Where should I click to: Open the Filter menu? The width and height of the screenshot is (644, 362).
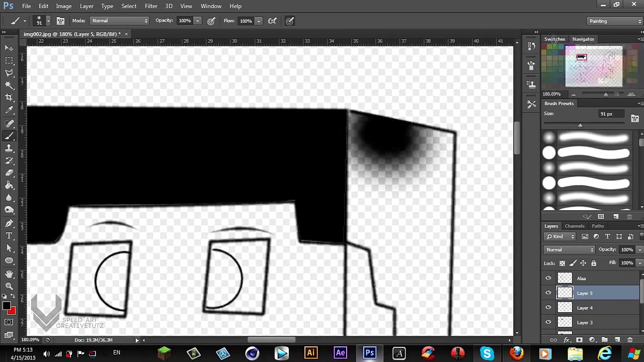click(151, 6)
